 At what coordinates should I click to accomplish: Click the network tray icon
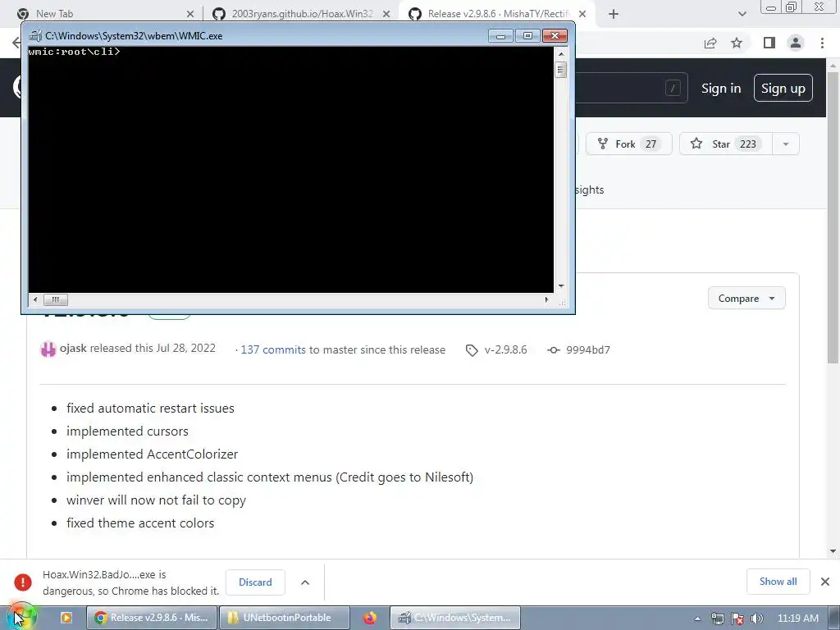(x=717, y=619)
